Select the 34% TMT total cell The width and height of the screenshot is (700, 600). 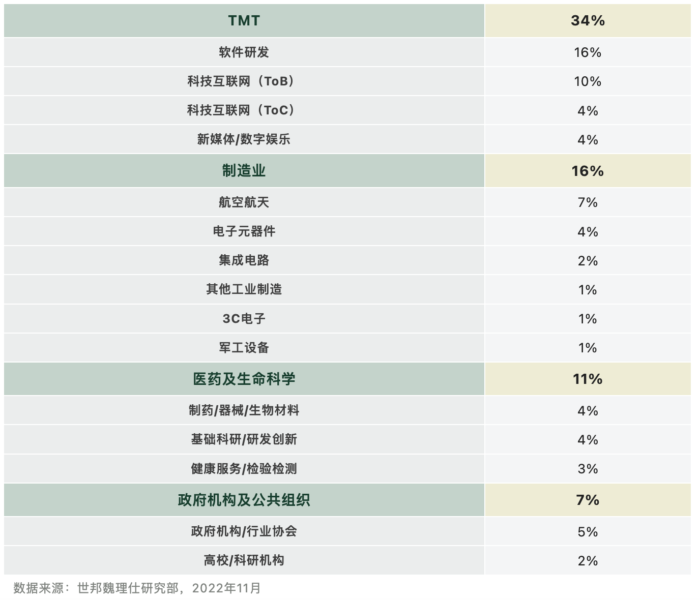pyautogui.click(x=588, y=21)
